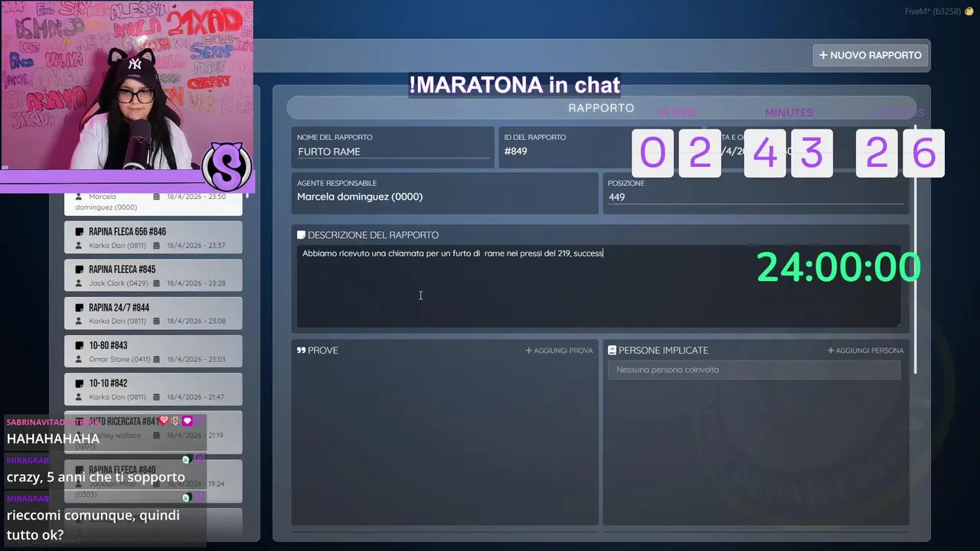Click the AGGIUNGI PROVA button
The width and height of the screenshot is (980, 551).
tap(559, 350)
